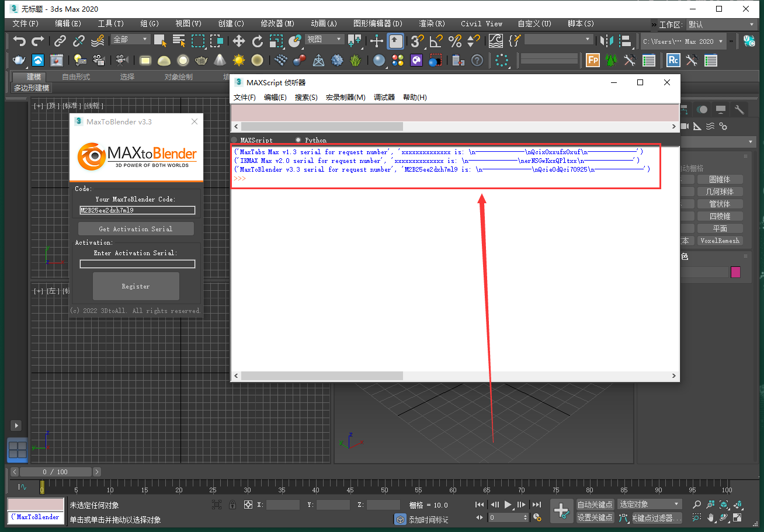Toggle the 3D Snaps icon

coord(417,41)
